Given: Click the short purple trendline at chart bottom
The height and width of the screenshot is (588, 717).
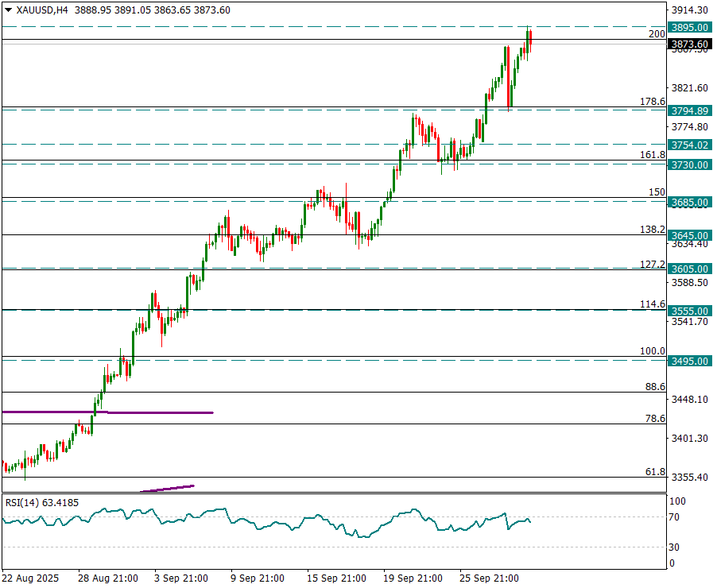Looking at the screenshot, I should (x=167, y=488).
